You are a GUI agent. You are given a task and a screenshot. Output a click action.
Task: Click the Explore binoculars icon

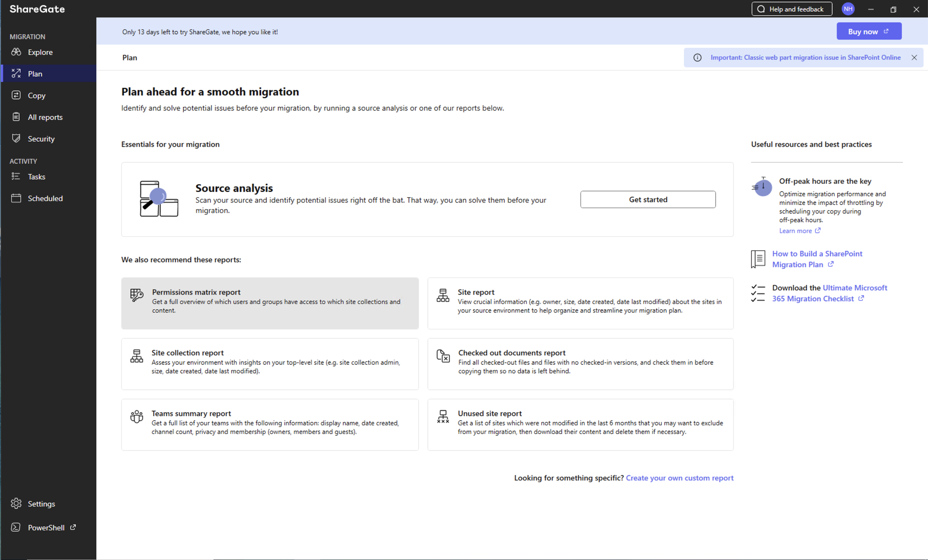[16, 52]
